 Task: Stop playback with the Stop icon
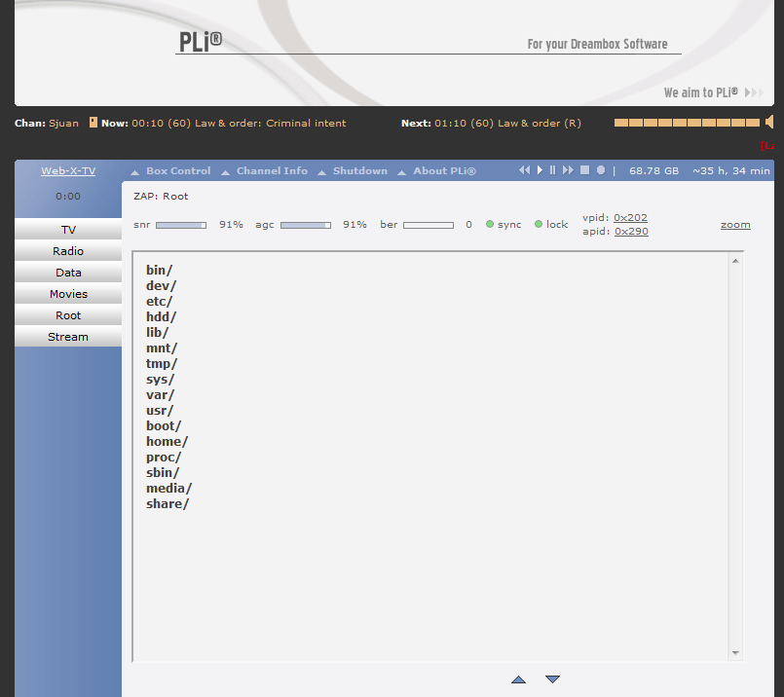(582, 170)
